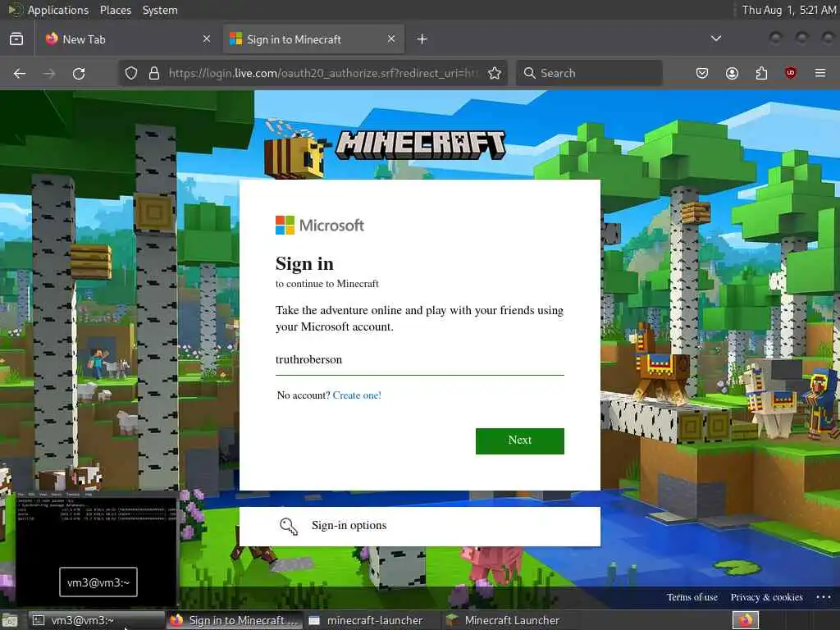Screen dimensions: 840x630
Task: Switch to the New Tab tab
Action: pyautogui.click(x=129, y=39)
